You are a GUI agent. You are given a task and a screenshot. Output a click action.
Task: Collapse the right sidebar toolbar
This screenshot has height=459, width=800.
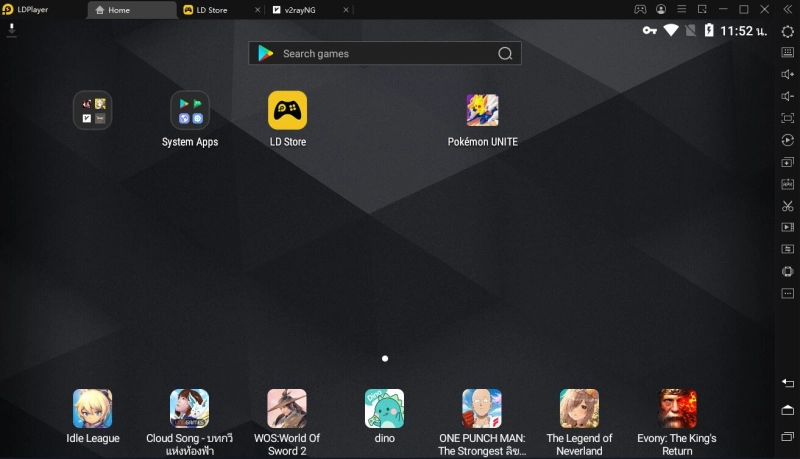click(788, 9)
